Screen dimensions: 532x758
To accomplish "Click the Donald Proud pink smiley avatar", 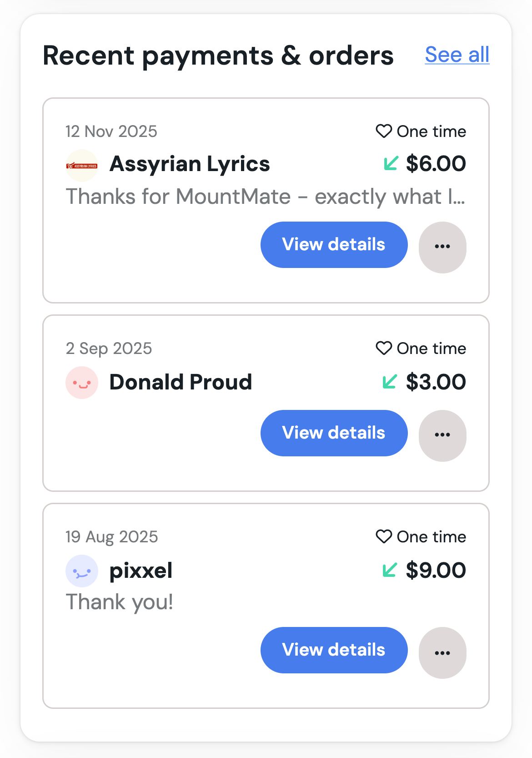I will pos(82,383).
